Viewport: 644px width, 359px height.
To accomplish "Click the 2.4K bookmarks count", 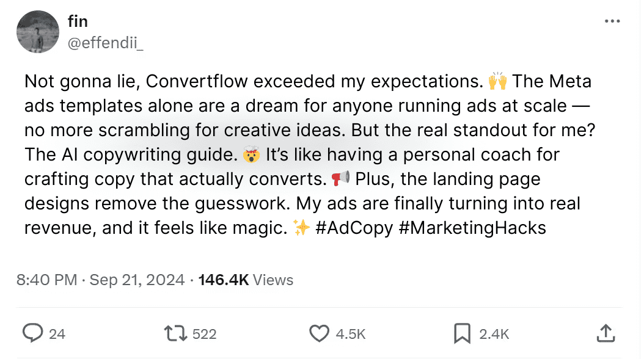I will 494,333.
